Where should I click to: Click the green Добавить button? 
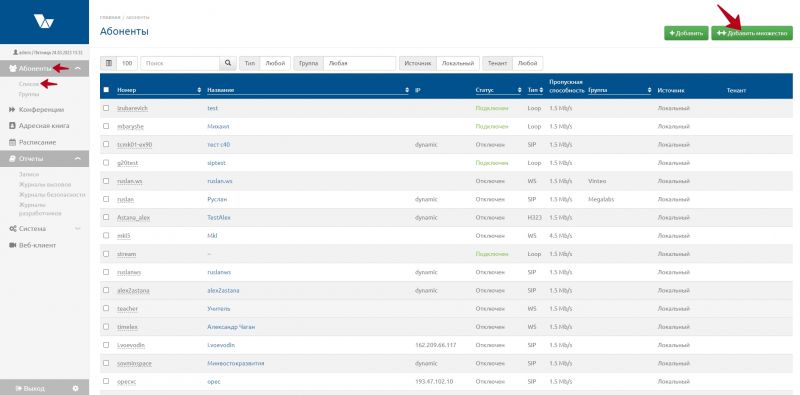click(x=686, y=33)
